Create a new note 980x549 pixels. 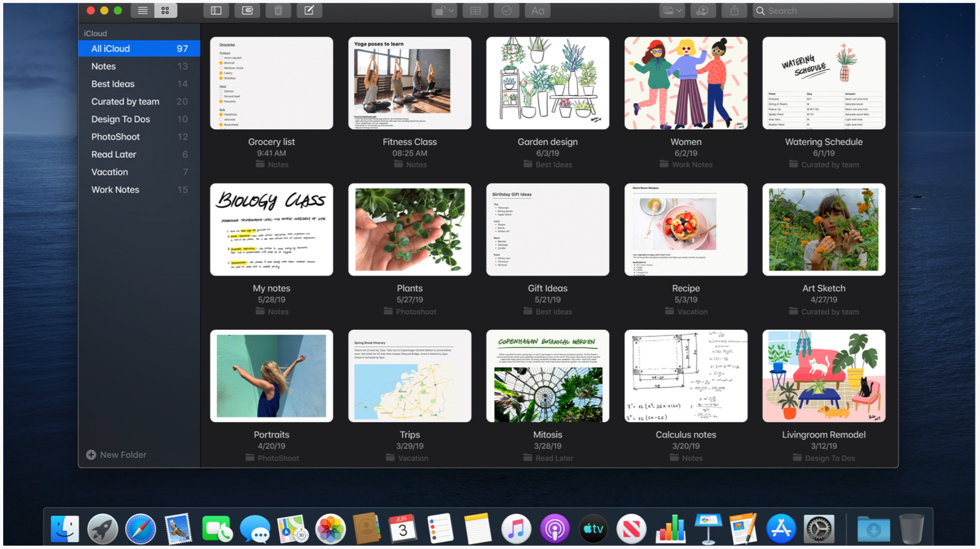click(309, 11)
